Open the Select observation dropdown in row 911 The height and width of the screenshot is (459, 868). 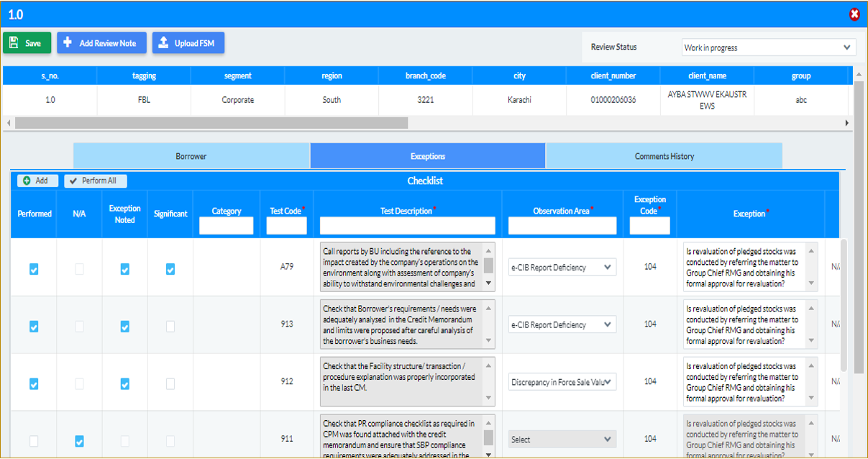click(562, 439)
